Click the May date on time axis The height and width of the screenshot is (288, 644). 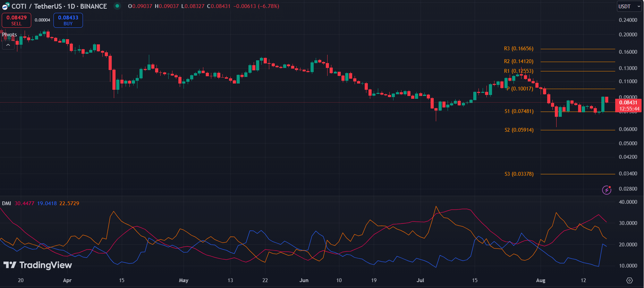coord(184,280)
